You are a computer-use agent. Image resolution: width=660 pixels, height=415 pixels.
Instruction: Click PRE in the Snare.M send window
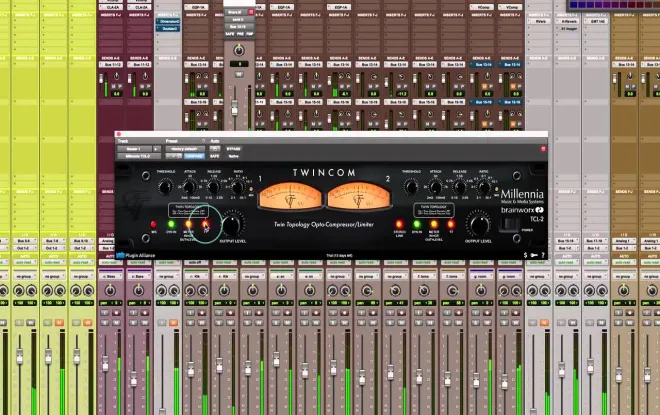(x=240, y=34)
